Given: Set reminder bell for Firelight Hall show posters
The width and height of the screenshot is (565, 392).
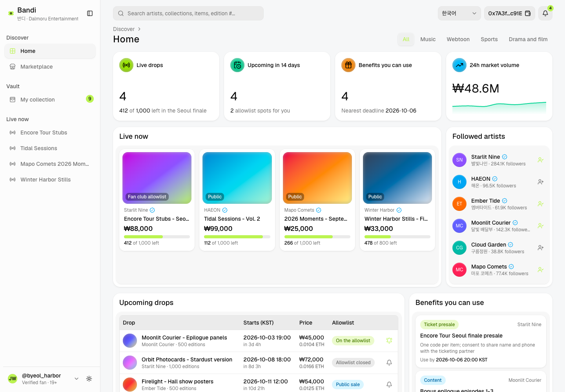Looking at the screenshot, I should (x=389, y=385).
